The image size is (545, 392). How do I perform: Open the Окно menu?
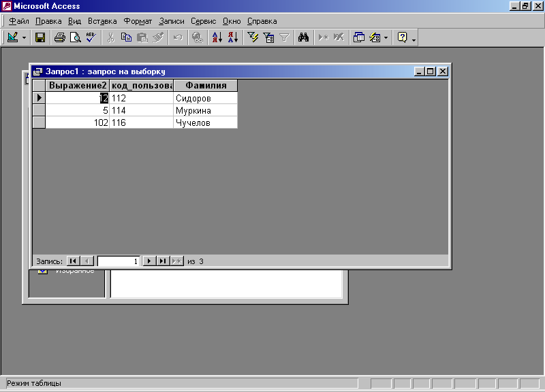pyautogui.click(x=232, y=21)
